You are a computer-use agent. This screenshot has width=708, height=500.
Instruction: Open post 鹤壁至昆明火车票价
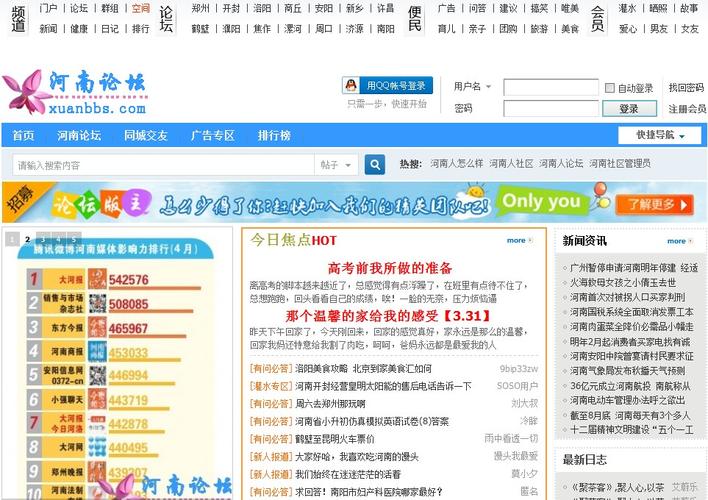point(335,439)
